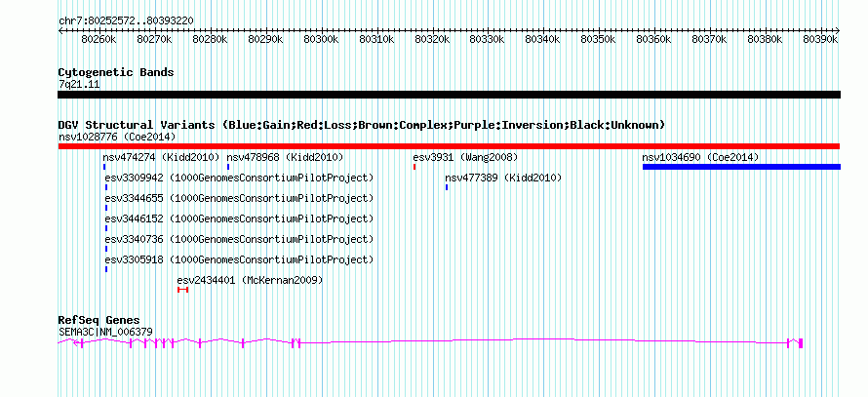Click the red nsv1028776 loss variant bar

[x=449, y=146]
